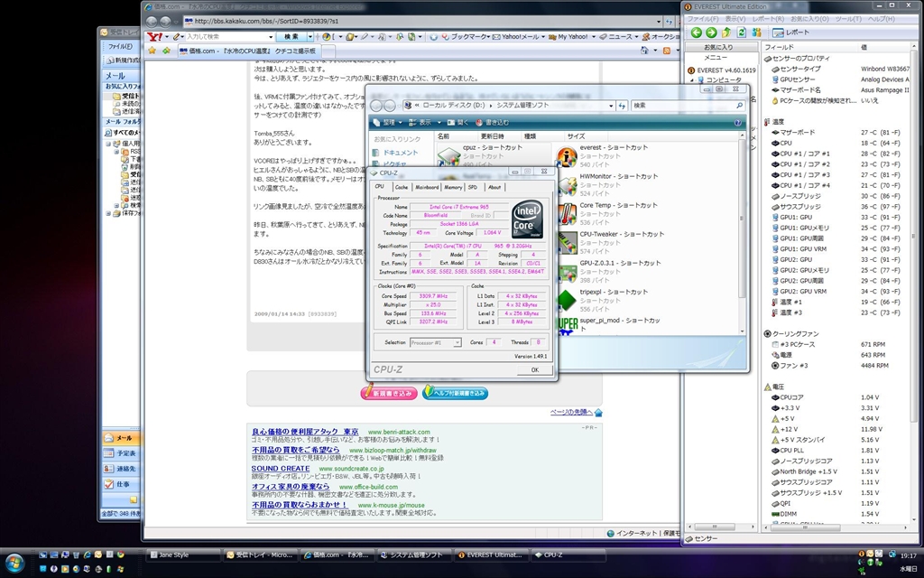The height and width of the screenshot is (578, 924).
Task: Select the super_pi_mod shortcut icon
Action: click(567, 325)
